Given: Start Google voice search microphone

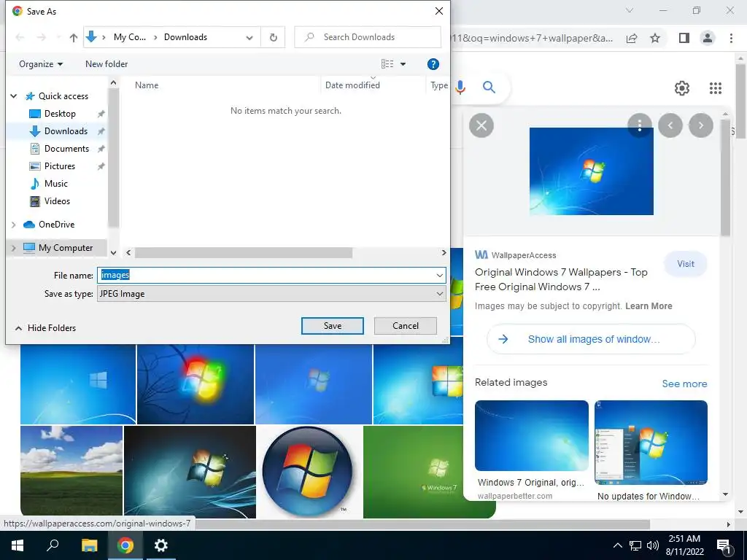Looking at the screenshot, I should tap(460, 87).
